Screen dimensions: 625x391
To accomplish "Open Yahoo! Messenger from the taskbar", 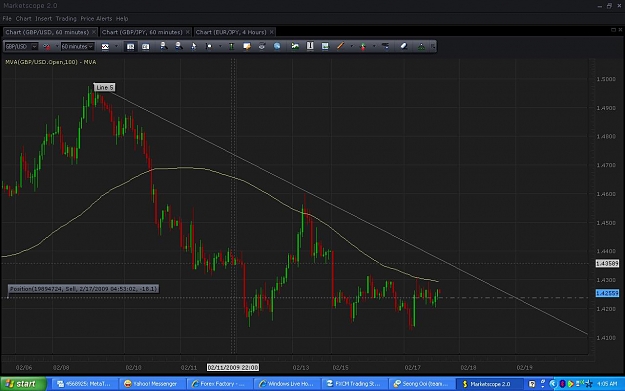I will pos(152,384).
